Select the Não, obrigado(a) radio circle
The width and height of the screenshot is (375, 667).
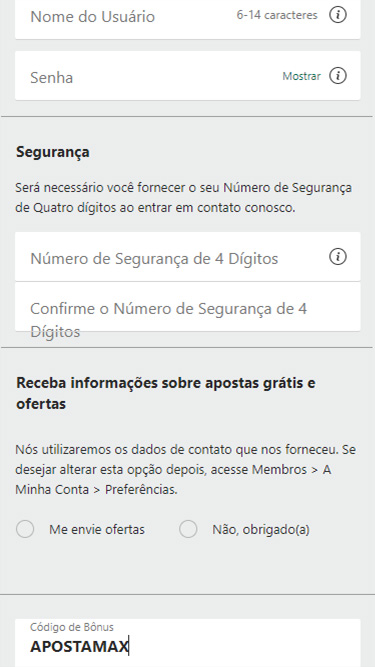(188, 530)
